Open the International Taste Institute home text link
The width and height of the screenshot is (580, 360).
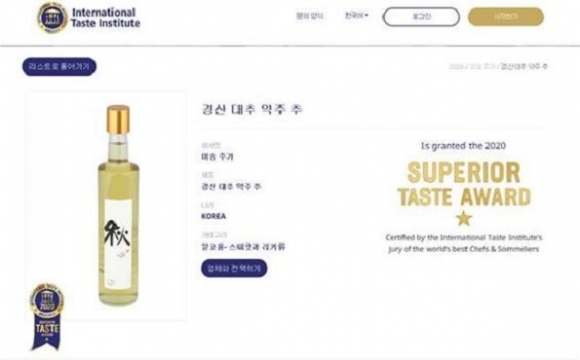pos(105,18)
